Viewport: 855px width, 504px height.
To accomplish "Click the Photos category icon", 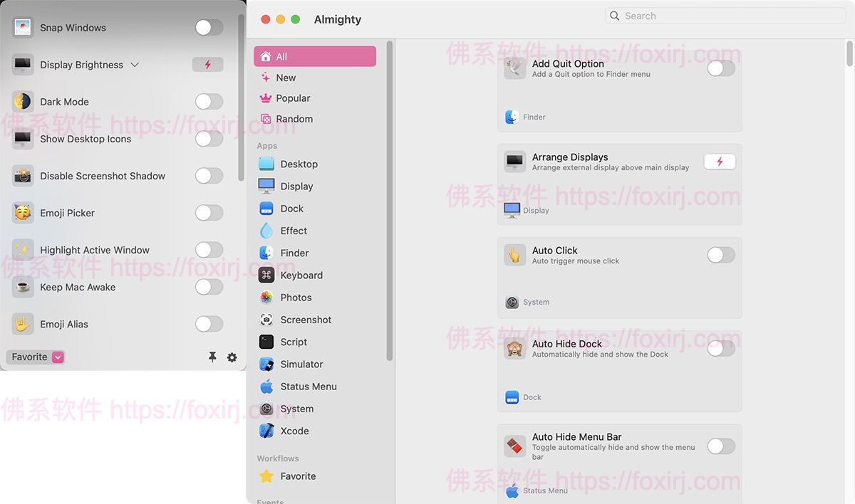I will [266, 298].
